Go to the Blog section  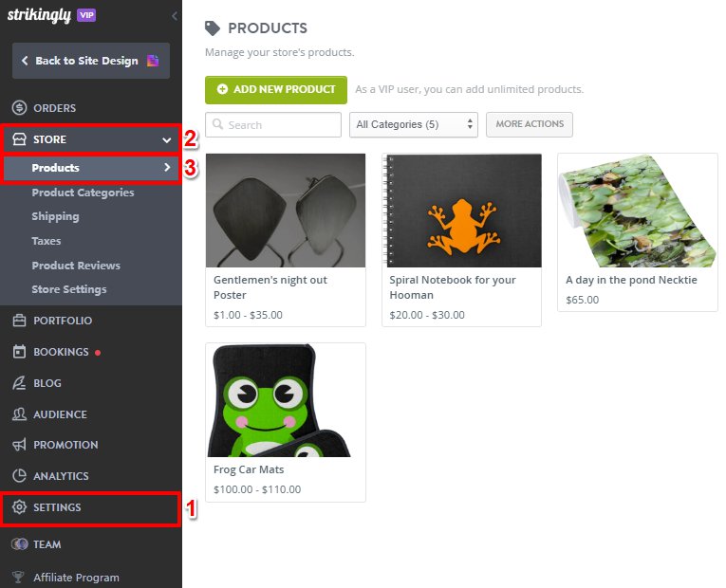click(47, 383)
